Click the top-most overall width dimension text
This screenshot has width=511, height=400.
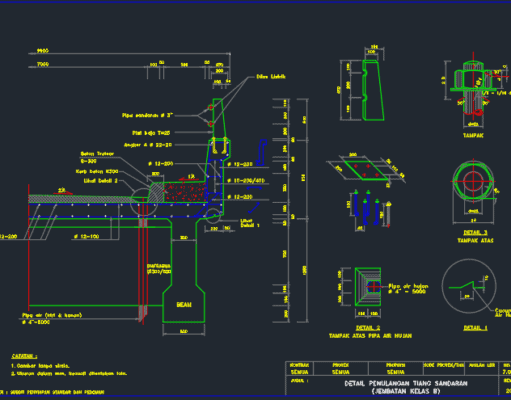coord(43,51)
